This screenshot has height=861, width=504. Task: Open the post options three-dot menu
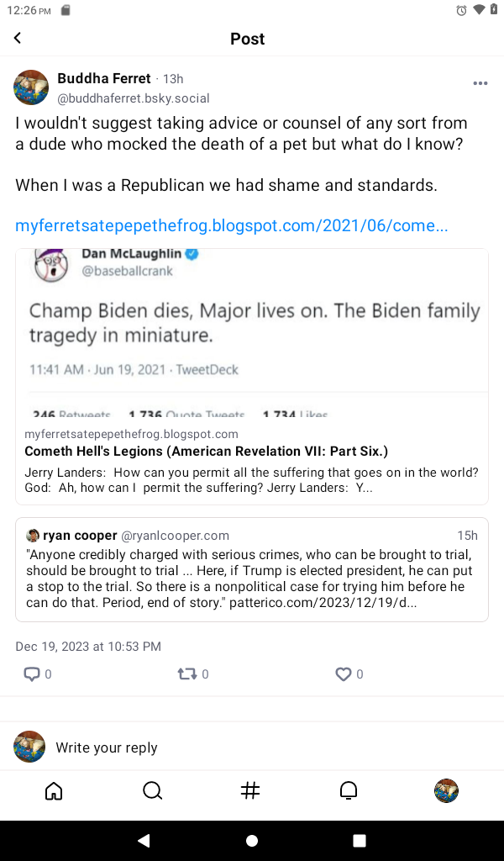click(x=480, y=83)
